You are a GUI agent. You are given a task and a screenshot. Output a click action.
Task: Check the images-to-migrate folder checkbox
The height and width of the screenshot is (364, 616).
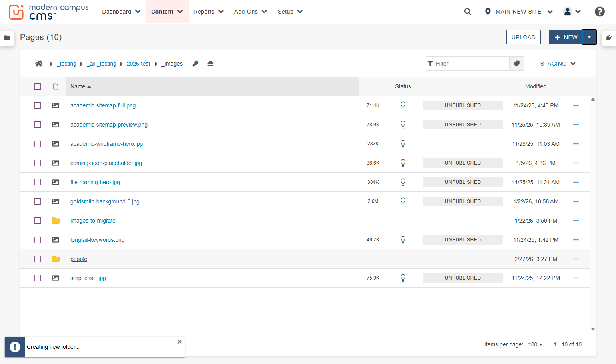click(x=38, y=221)
